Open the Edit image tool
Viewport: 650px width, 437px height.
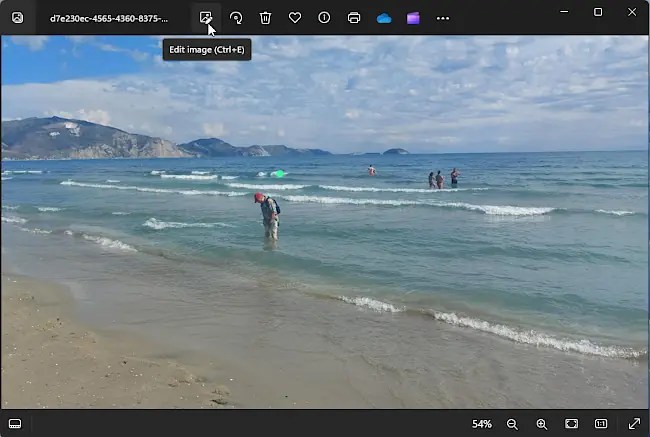coord(206,18)
